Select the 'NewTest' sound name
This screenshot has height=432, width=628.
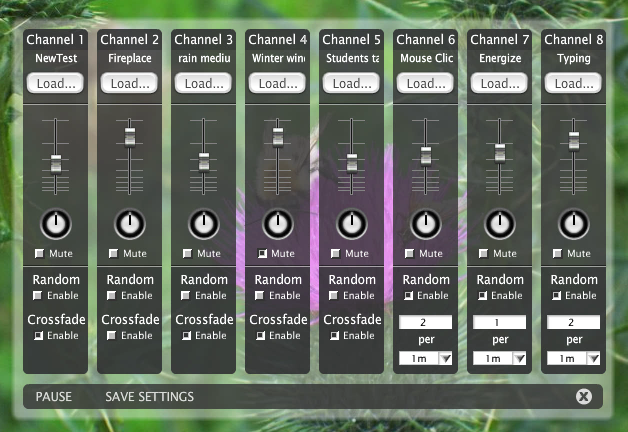tap(56, 58)
